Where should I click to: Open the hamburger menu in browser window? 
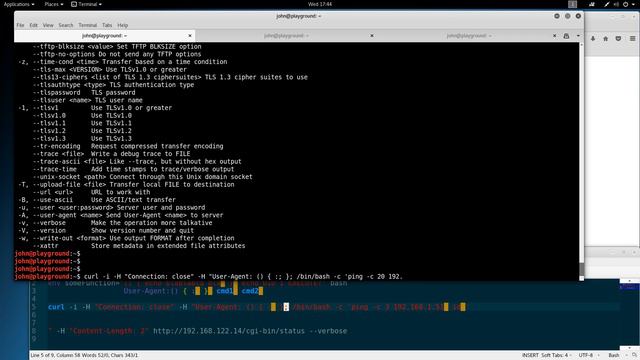pos(632,38)
